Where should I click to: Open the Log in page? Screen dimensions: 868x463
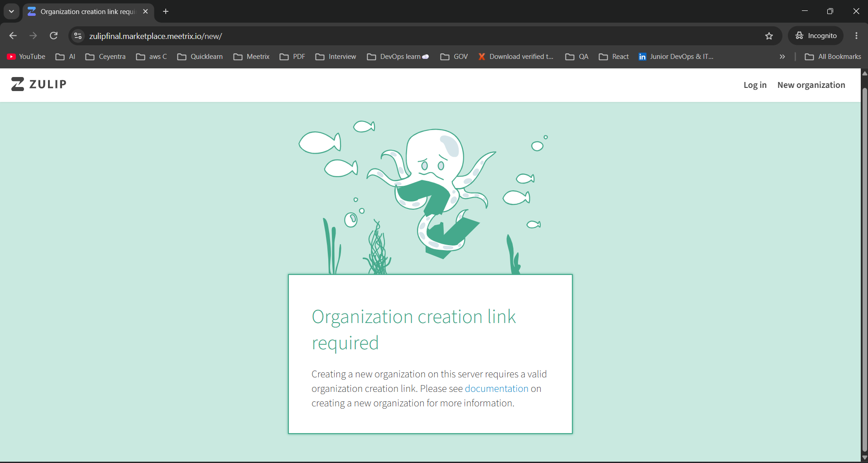click(755, 85)
